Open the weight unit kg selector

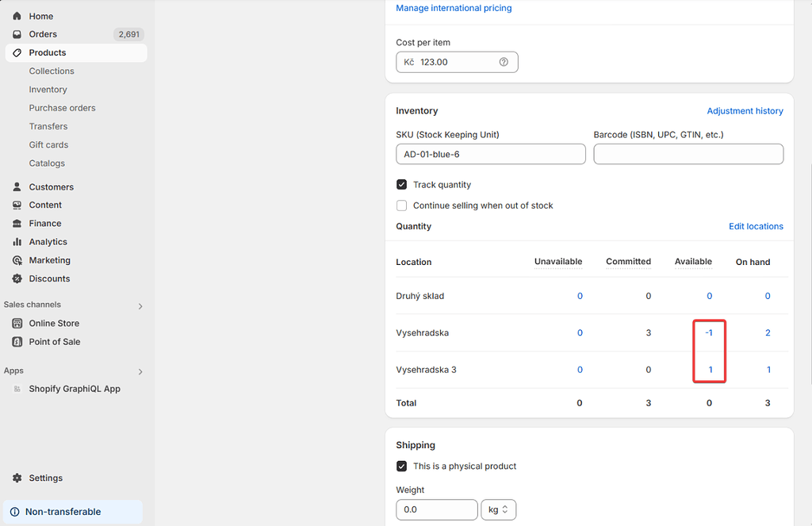[x=498, y=509]
